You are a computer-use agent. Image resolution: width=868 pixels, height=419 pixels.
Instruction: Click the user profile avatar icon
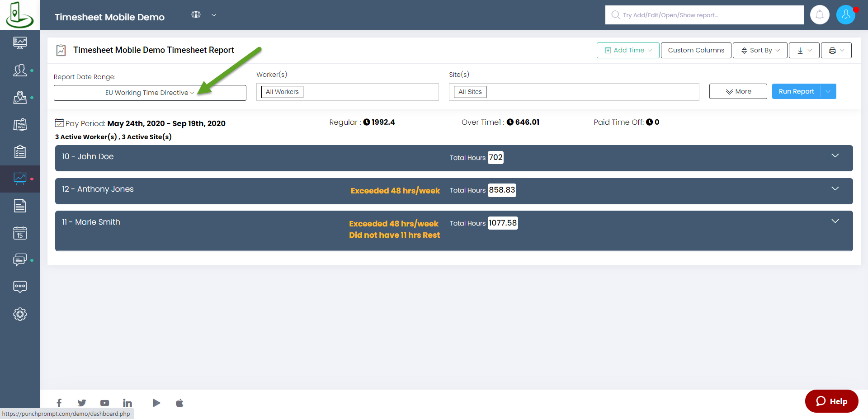click(x=845, y=15)
